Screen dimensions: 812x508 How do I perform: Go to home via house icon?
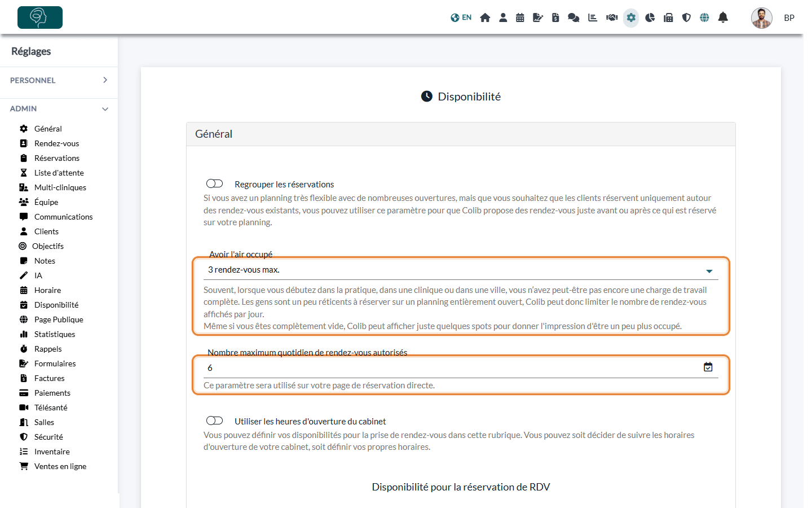click(x=485, y=17)
